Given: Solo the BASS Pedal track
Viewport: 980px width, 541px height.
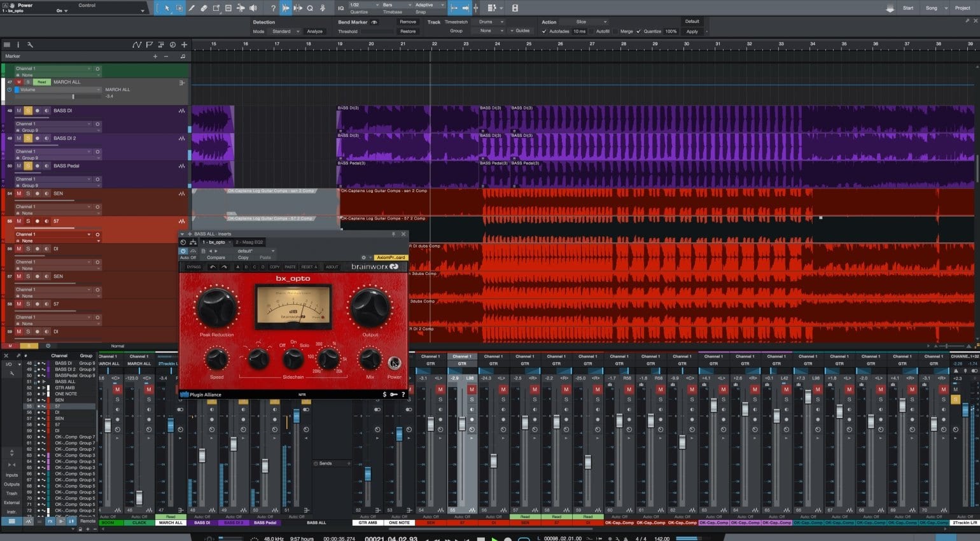Looking at the screenshot, I should tap(28, 166).
